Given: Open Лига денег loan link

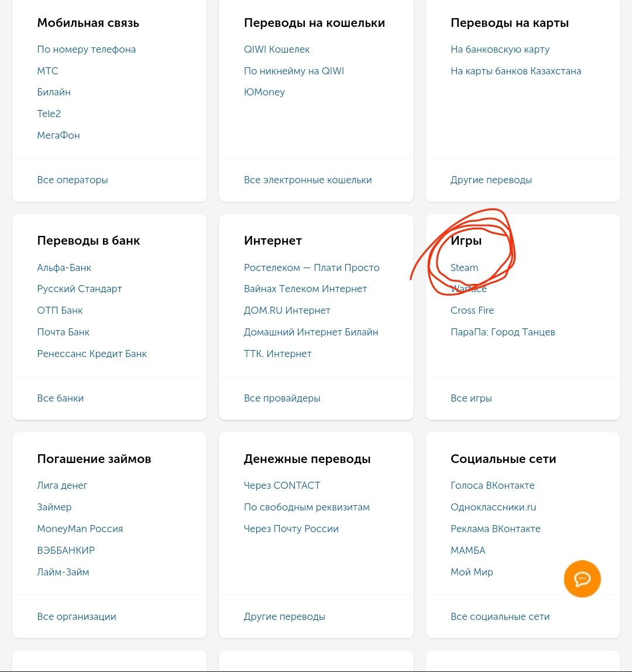Looking at the screenshot, I should coord(61,486).
